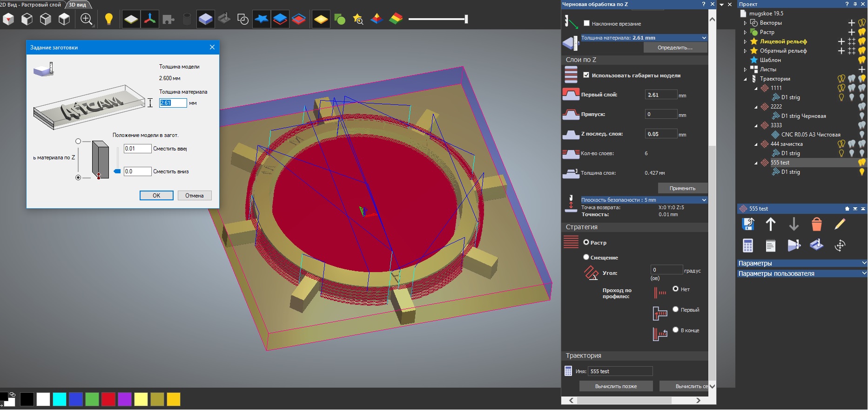Click the Применить button
This screenshot has width=868, height=410.
pos(683,188)
